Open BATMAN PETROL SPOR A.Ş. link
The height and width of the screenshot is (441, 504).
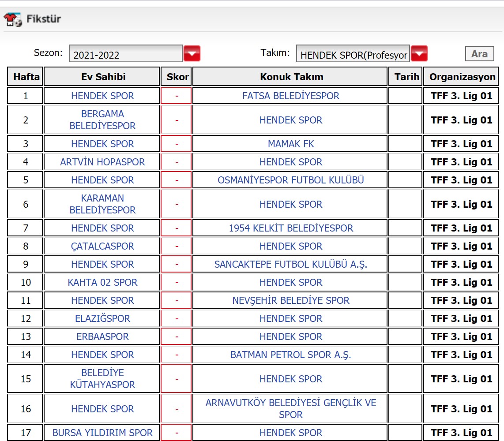(x=290, y=355)
